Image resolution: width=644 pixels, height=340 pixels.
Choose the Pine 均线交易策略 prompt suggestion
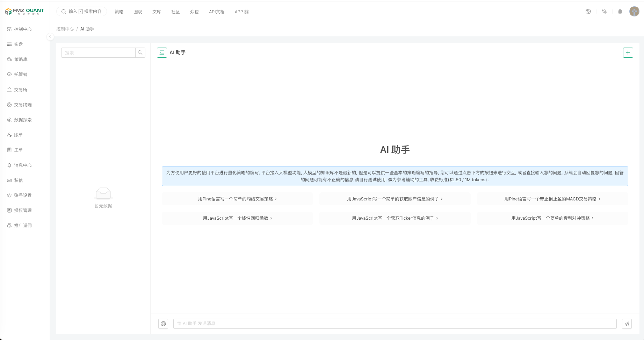[237, 199]
